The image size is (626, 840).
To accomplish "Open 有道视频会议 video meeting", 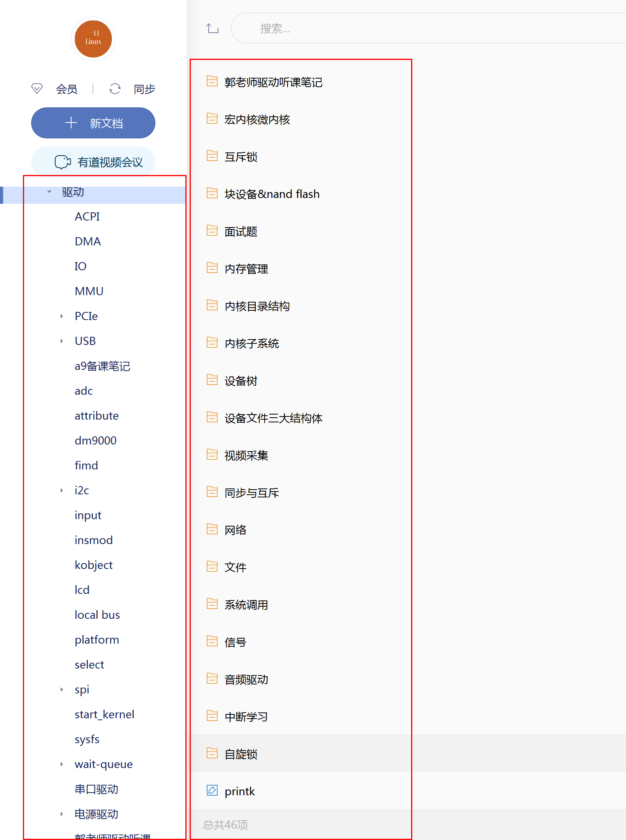I will point(93,162).
